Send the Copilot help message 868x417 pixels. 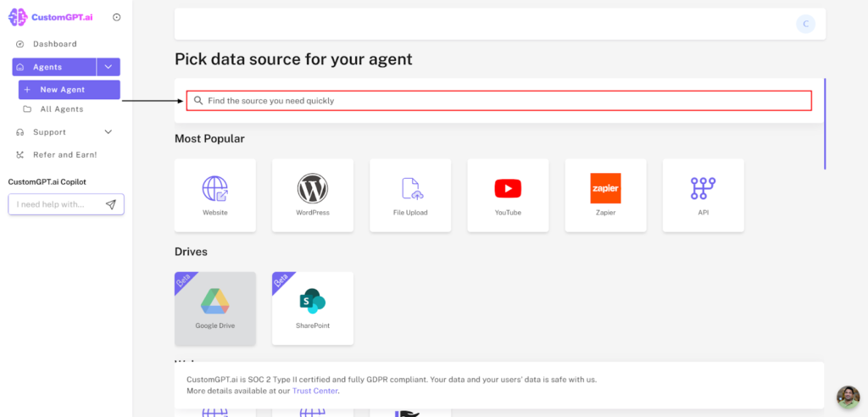tap(111, 204)
